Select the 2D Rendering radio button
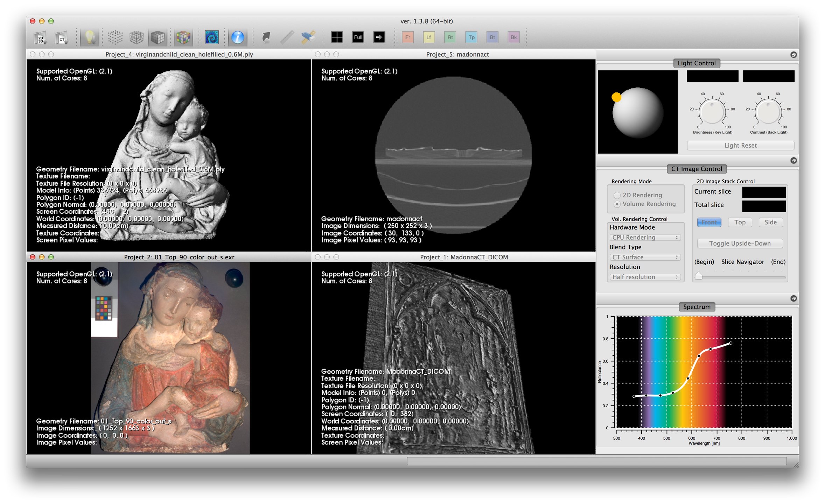The image size is (825, 504). 617,195
